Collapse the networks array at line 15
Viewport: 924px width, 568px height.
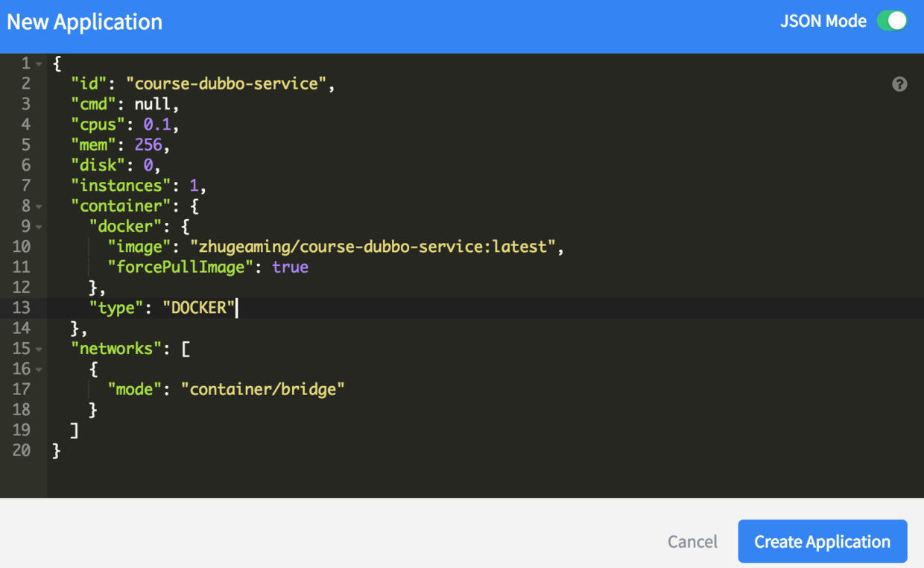tap(39, 349)
